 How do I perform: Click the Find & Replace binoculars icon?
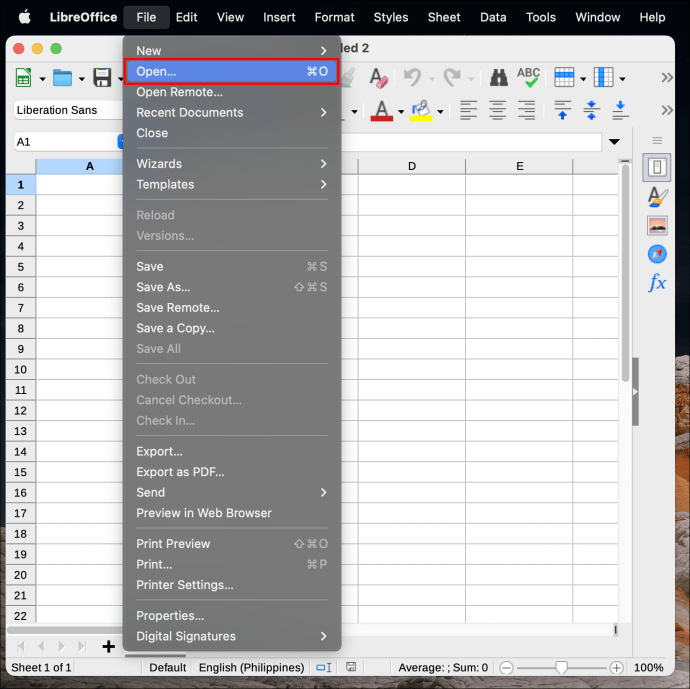coord(498,78)
